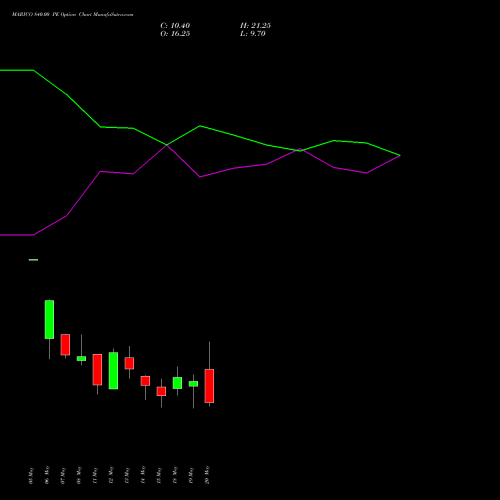The width and height of the screenshot is (500, 500).
Task: Click the low value L: 9.70
Action: click(253, 34)
